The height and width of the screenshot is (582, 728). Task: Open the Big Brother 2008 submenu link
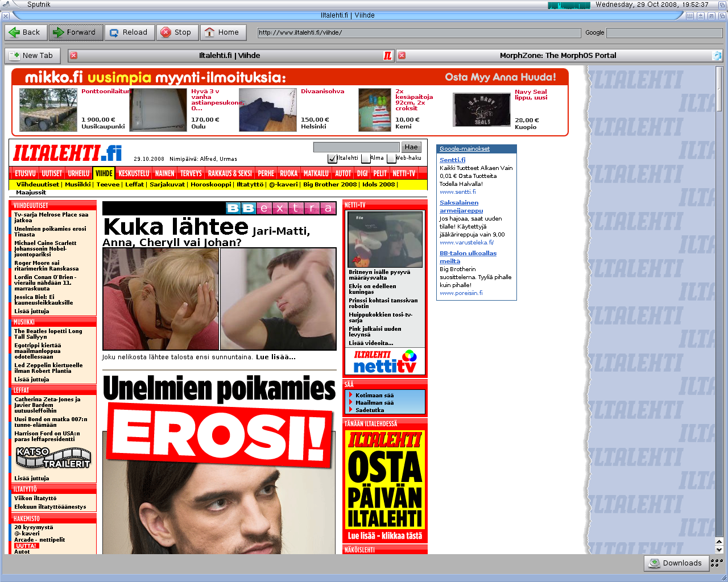(x=330, y=184)
